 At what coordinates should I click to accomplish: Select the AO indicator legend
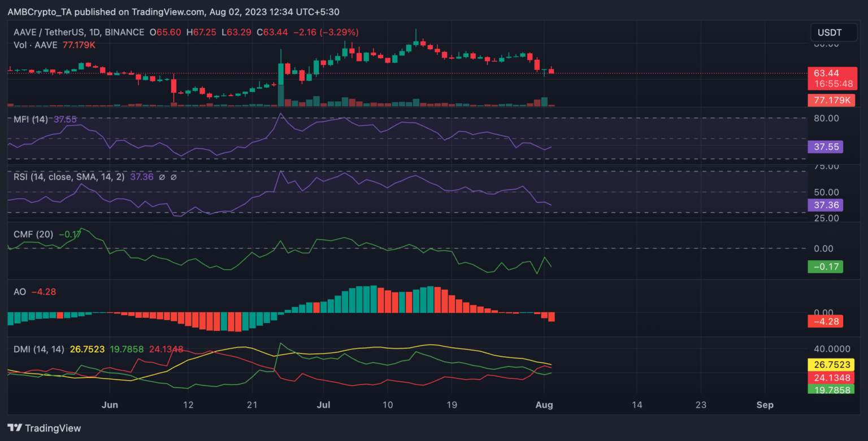pyautogui.click(x=20, y=292)
